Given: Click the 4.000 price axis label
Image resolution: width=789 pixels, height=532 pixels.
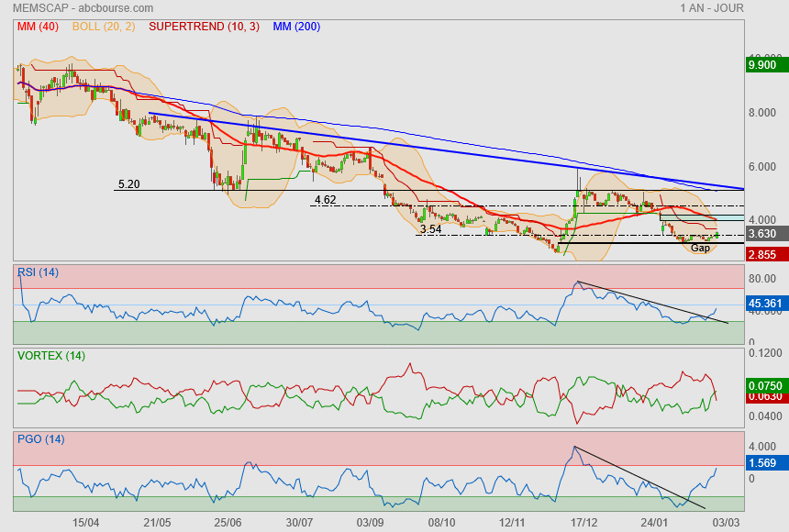Looking at the screenshot, I should pos(761,220).
